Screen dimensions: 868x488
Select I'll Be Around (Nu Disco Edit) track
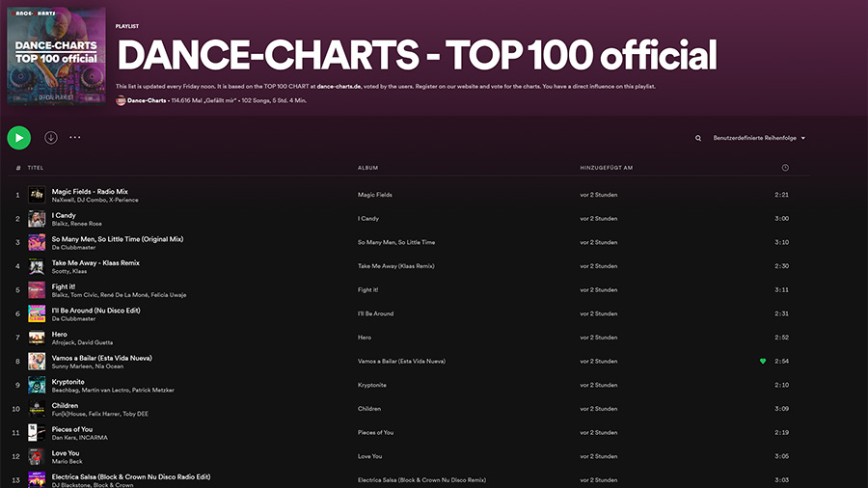click(x=95, y=311)
